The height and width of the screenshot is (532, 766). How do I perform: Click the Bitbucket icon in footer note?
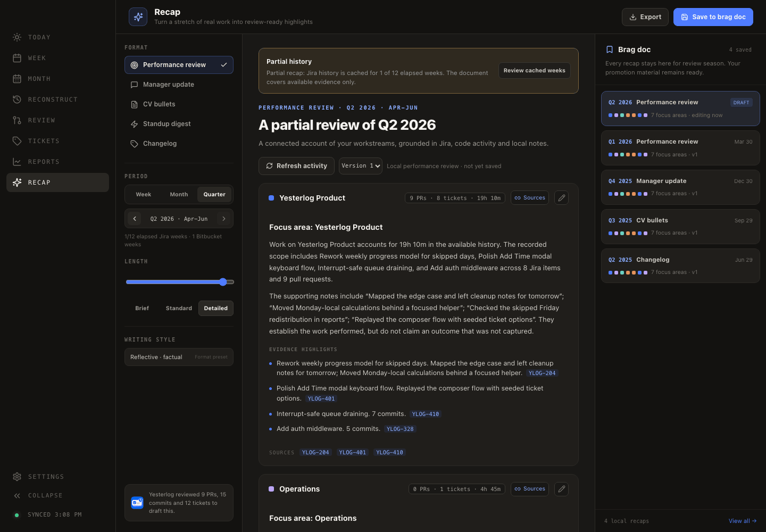[x=137, y=503]
